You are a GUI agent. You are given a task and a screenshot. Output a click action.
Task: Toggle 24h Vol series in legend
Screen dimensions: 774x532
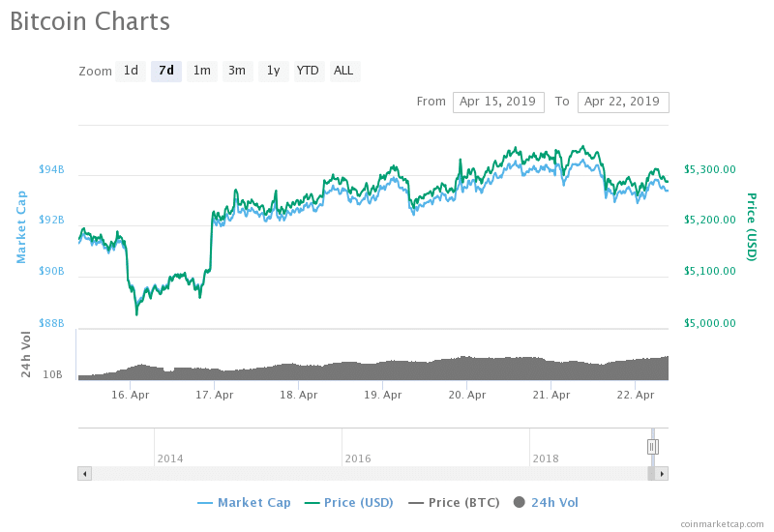546,503
